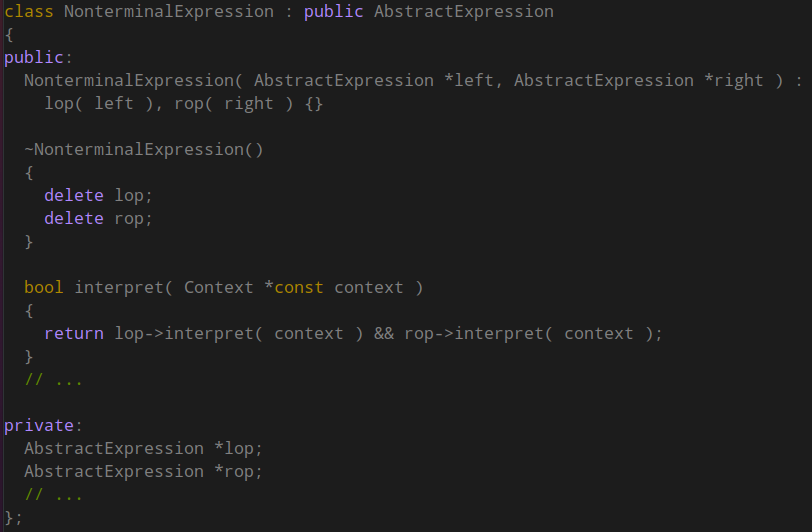812x532 pixels.
Task: Click the AbstractExpression *rop; member declaration
Action: pos(143,472)
